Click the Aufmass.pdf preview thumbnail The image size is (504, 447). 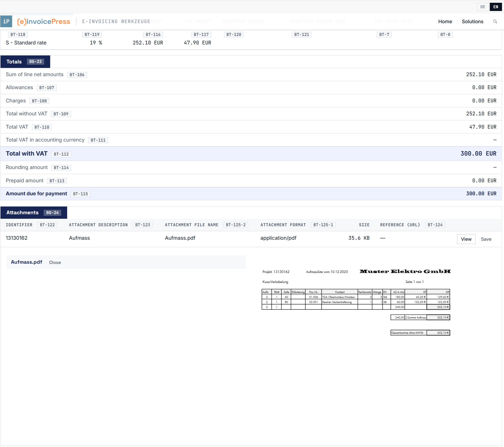pos(356,302)
